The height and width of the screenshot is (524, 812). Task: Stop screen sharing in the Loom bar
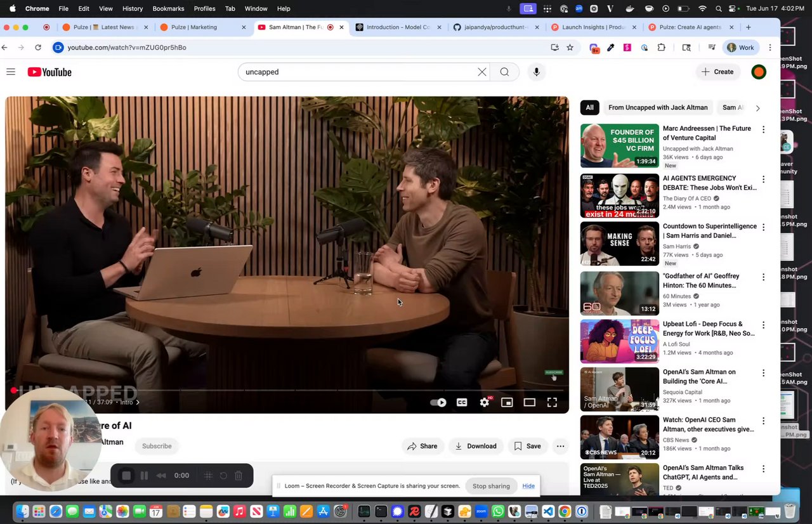[491, 486]
